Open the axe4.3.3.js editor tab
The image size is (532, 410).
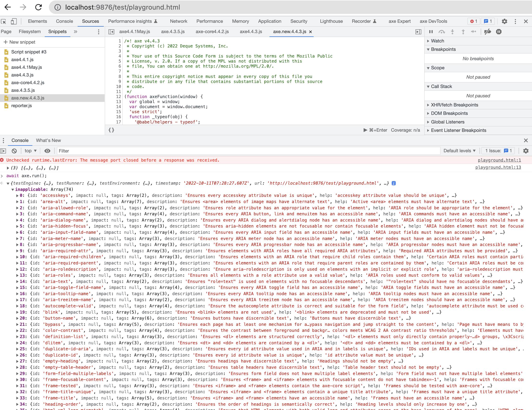coord(251,32)
